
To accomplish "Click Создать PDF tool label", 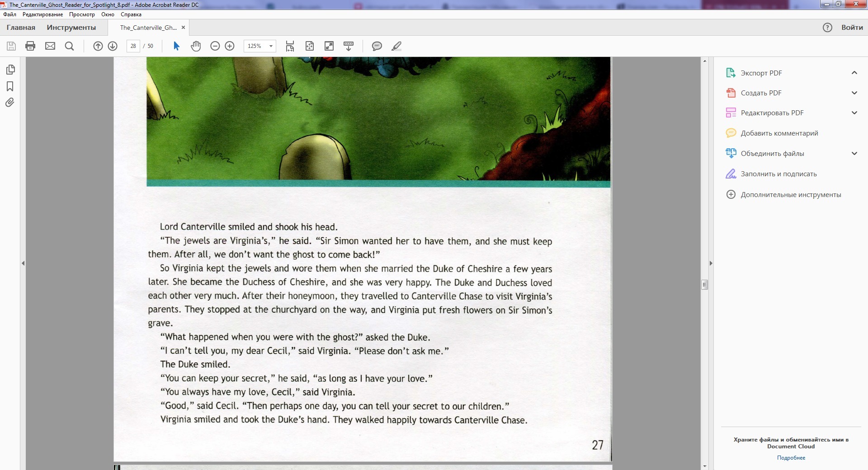I will (x=761, y=93).
